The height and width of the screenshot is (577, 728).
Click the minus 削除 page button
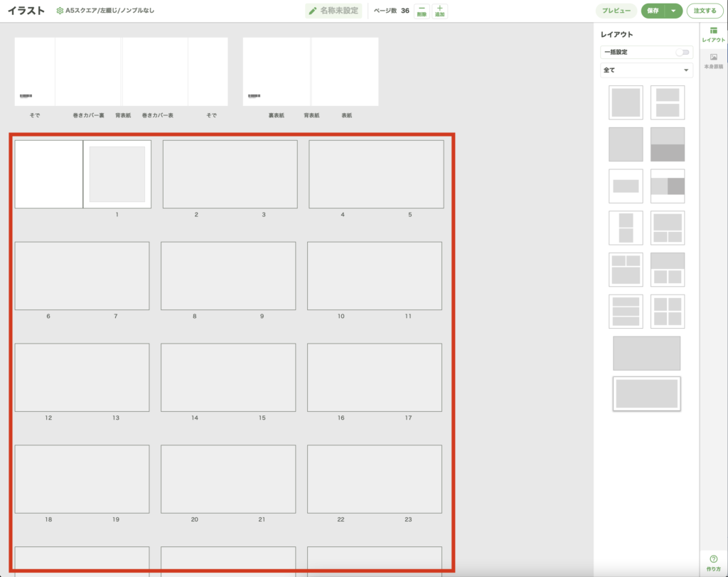pos(422,11)
